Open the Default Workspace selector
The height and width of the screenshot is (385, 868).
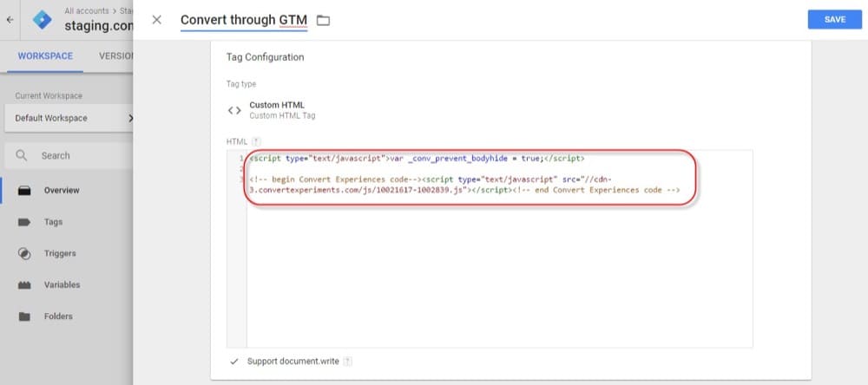pyautogui.click(x=69, y=118)
